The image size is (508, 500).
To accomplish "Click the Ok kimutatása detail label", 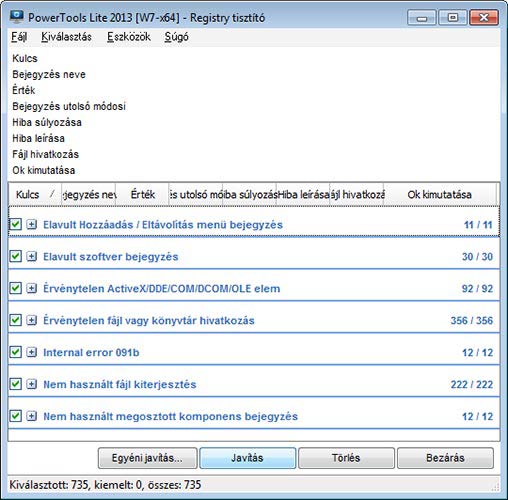I will (44, 170).
